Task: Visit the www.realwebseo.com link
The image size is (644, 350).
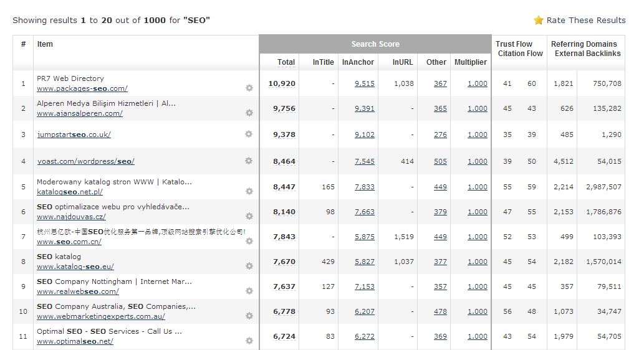Action: (x=78, y=291)
